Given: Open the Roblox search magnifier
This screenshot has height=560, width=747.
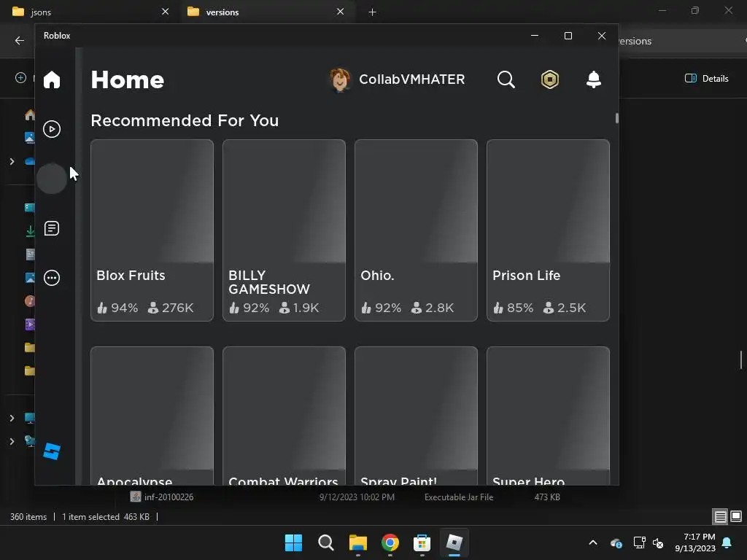Looking at the screenshot, I should point(506,79).
